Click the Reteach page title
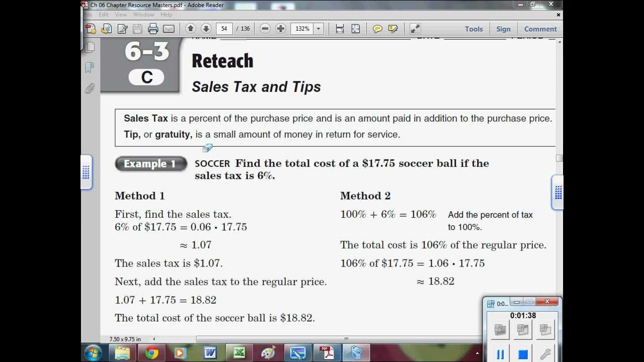The image size is (644, 362). click(222, 61)
